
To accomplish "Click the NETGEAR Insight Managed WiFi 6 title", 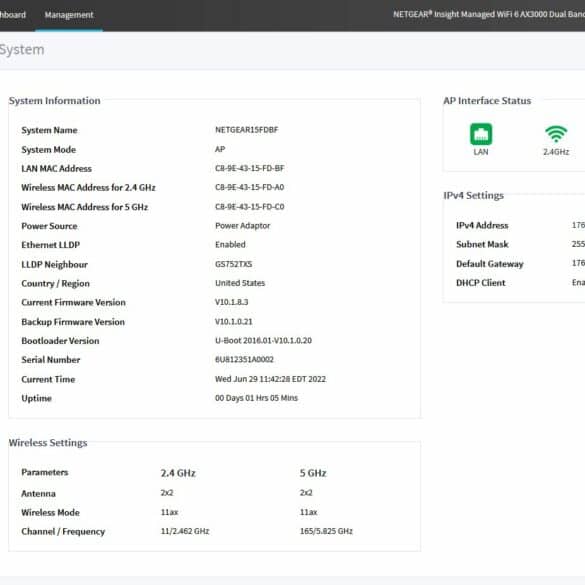I will pyautogui.click(x=489, y=14).
